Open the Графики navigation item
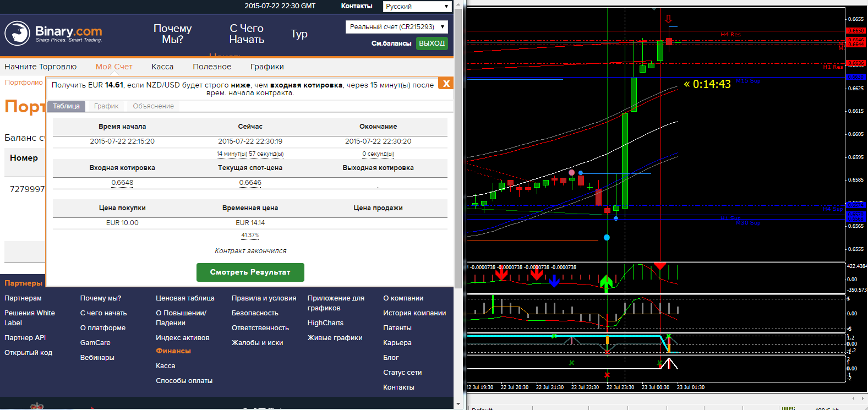 pyautogui.click(x=267, y=67)
